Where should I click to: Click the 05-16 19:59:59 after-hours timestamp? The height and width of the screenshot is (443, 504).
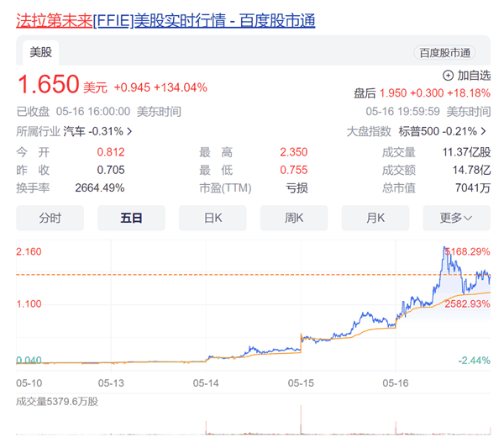pos(402,112)
